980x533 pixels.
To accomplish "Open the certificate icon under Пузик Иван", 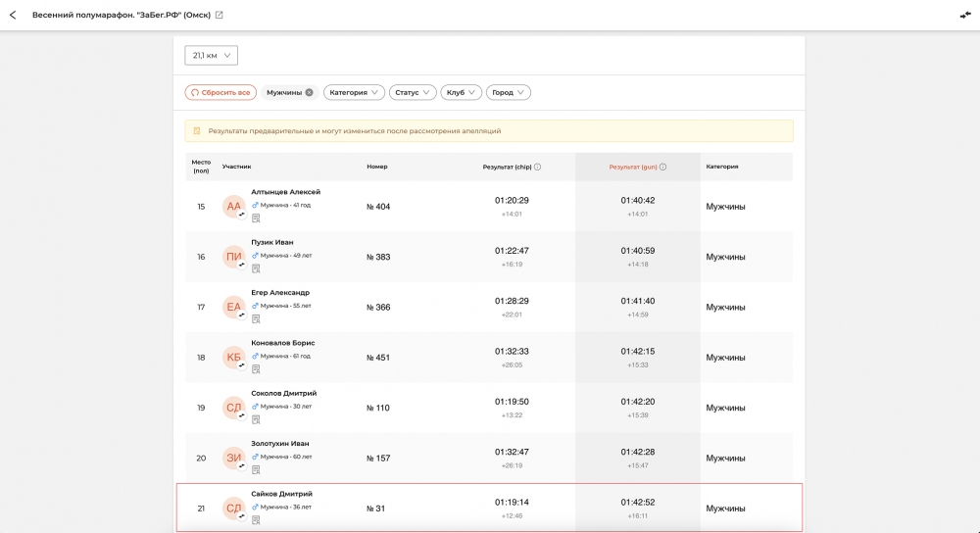I will (x=256, y=268).
